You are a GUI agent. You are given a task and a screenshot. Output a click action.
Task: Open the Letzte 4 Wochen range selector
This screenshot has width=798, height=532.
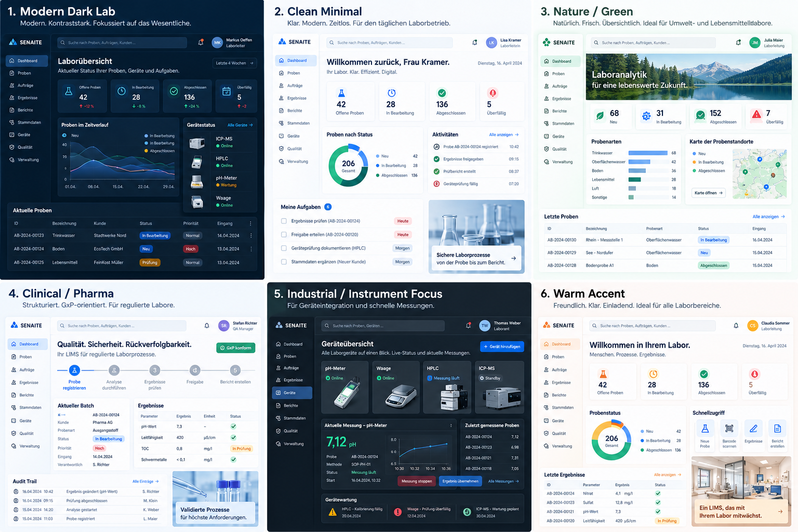pyautogui.click(x=235, y=63)
